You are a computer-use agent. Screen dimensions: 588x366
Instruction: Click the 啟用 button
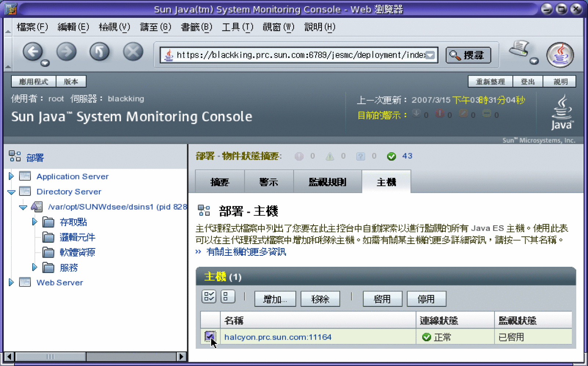coord(382,299)
